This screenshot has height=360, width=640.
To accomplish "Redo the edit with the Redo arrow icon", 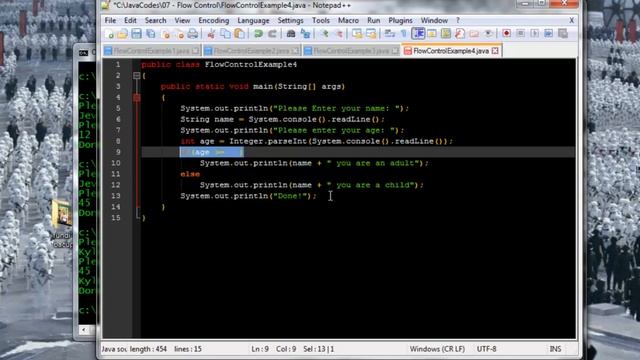I will point(272,34).
